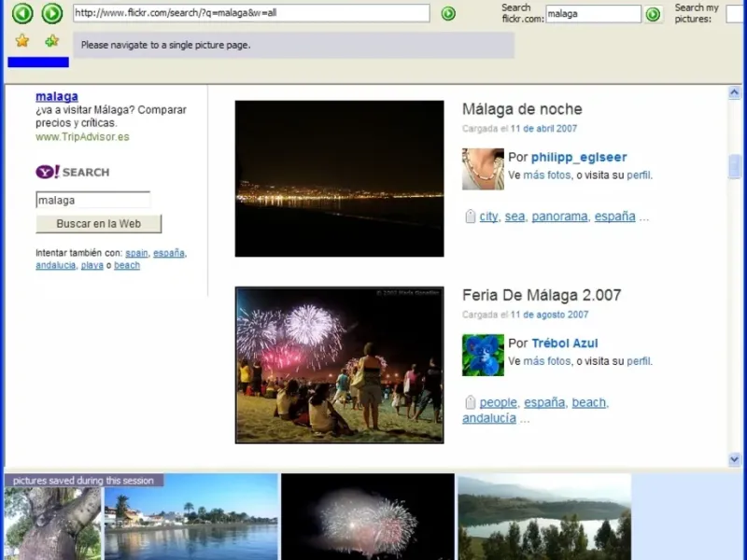Image resolution: width=747 pixels, height=560 pixels.
Task: Try the playa suggested search link
Action: pyautogui.click(x=92, y=265)
